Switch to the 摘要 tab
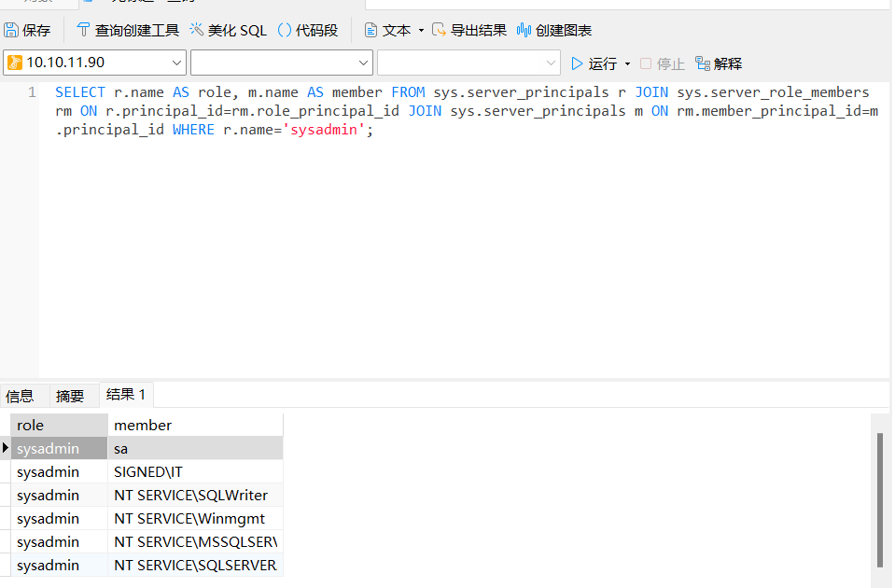 pyautogui.click(x=70, y=396)
